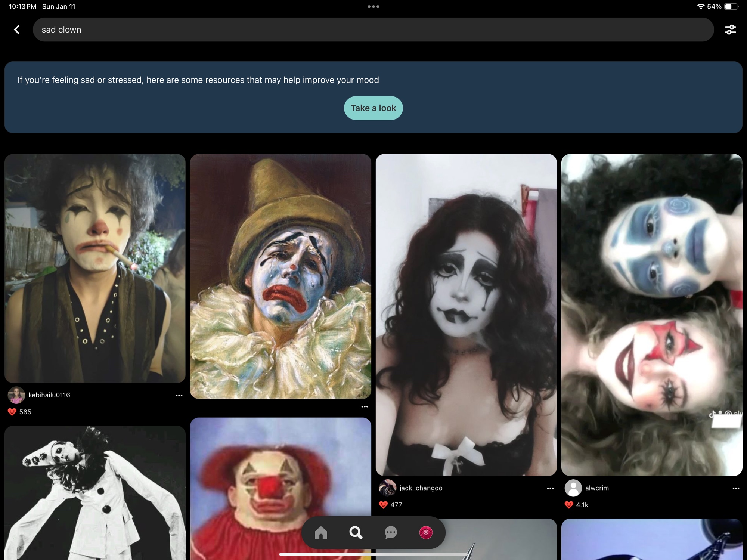
Task: Like kebihailu0116's pin with the heart
Action: [12, 412]
